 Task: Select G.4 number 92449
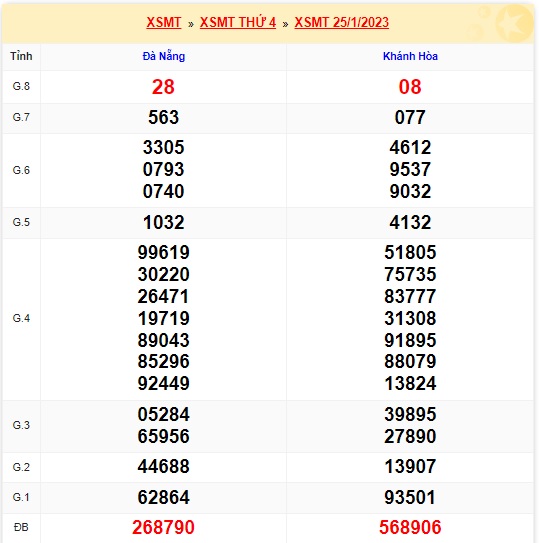(164, 383)
